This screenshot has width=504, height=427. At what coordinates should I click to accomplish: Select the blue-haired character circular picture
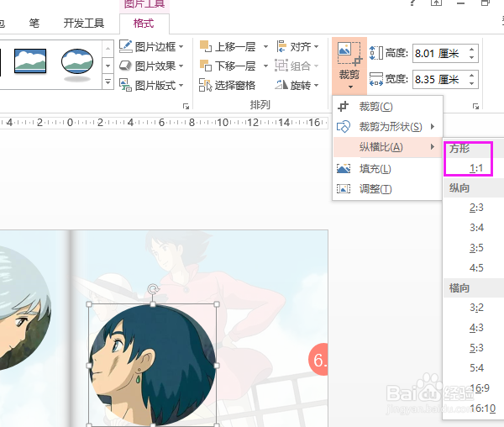[153, 365]
